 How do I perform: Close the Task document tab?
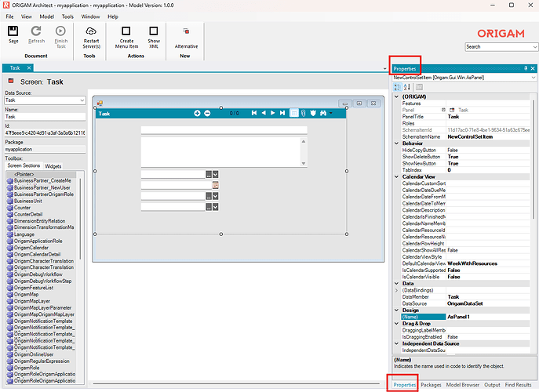[x=29, y=68]
